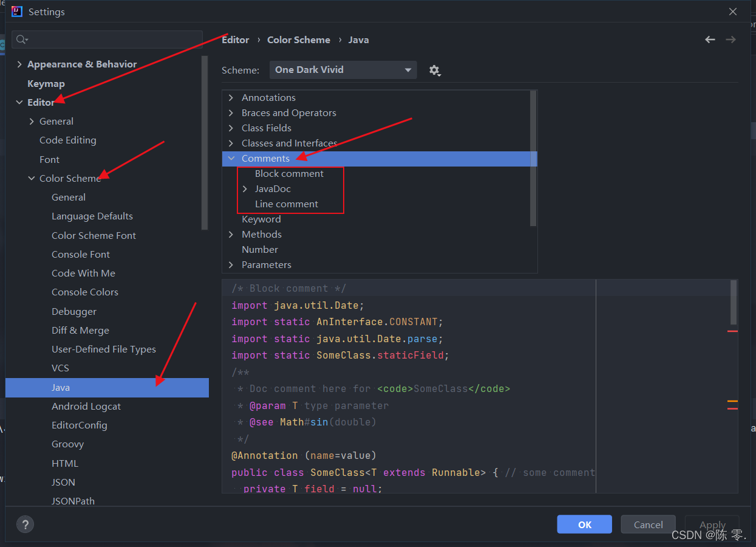Screen dimensions: 756x547
Task: Open Keymap settings
Action: 46,84
